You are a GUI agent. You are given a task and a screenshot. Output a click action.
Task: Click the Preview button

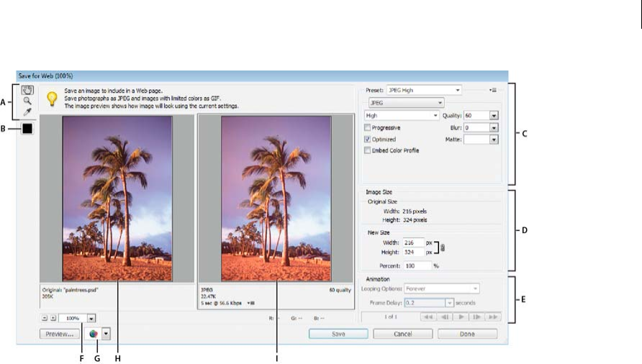pyautogui.click(x=60, y=334)
